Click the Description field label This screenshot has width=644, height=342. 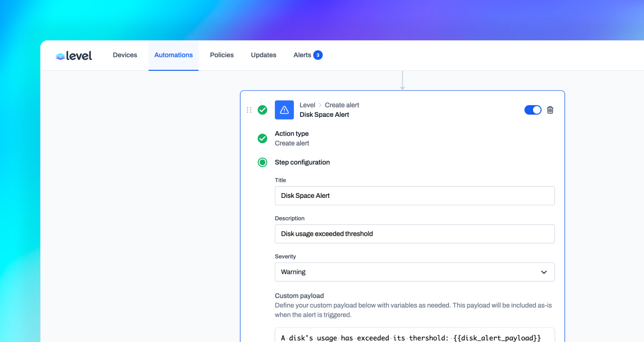tap(290, 218)
